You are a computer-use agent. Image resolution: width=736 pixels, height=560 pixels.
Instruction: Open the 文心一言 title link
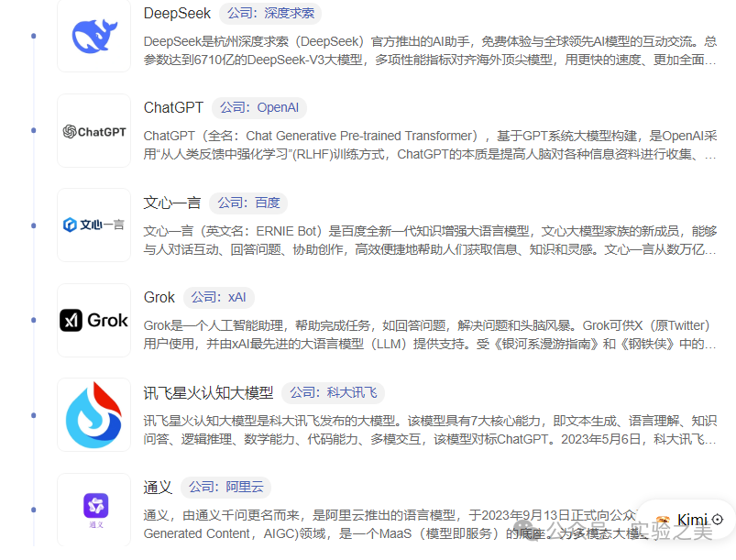click(x=171, y=203)
